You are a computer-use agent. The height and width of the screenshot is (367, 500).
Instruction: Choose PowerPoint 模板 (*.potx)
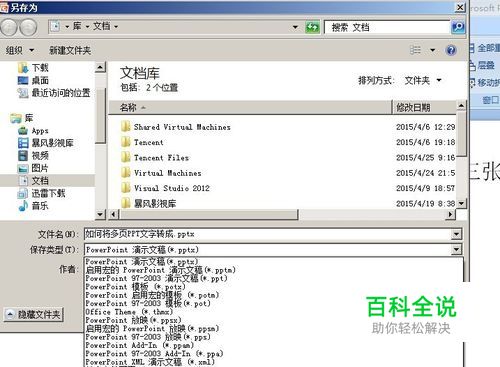coord(135,286)
